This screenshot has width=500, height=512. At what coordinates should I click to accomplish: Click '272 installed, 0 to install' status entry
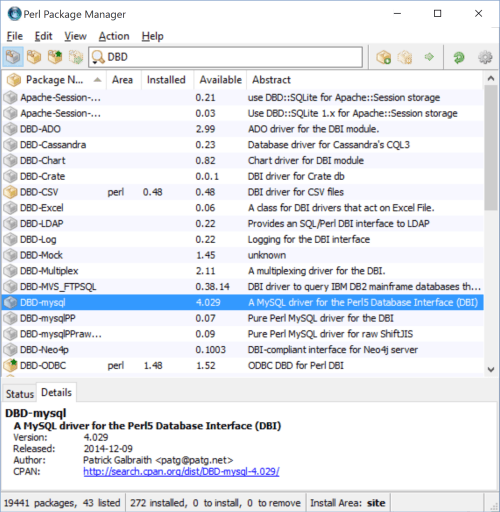click(x=215, y=503)
